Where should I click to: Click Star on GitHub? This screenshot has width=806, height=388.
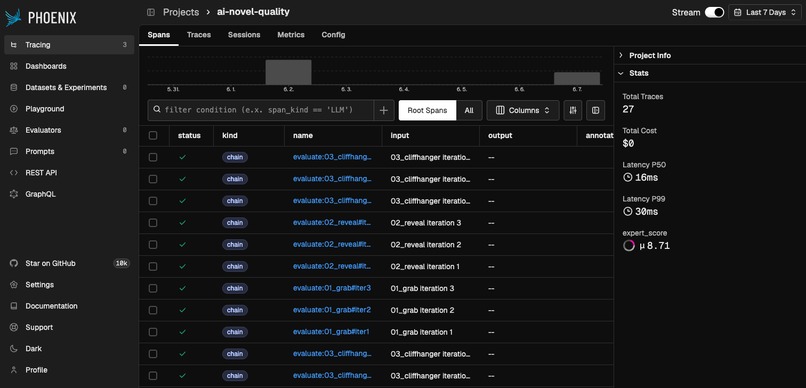point(69,263)
